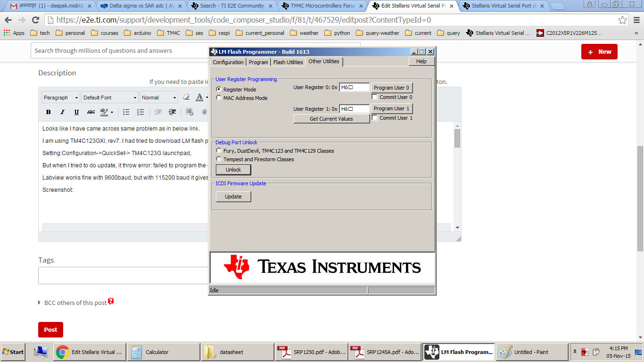Click the Chrome back arrow
The image size is (644, 362).
tap(8, 20)
